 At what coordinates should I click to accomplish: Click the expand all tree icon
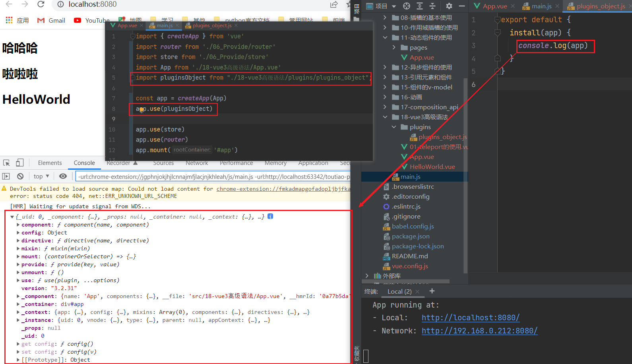(420, 6)
